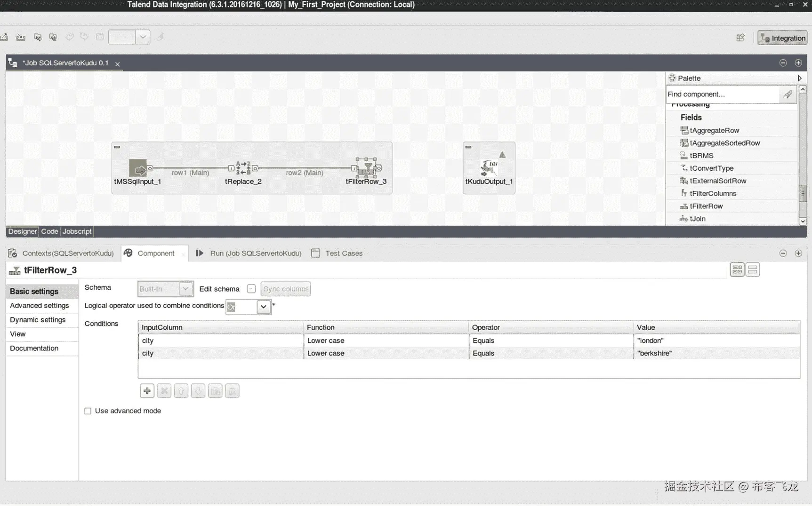
Task: Open Dynamic settings section
Action: point(42,320)
